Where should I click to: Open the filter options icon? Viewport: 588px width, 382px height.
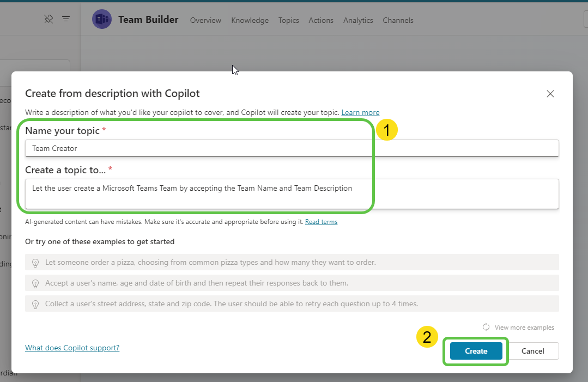tap(66, 19)
